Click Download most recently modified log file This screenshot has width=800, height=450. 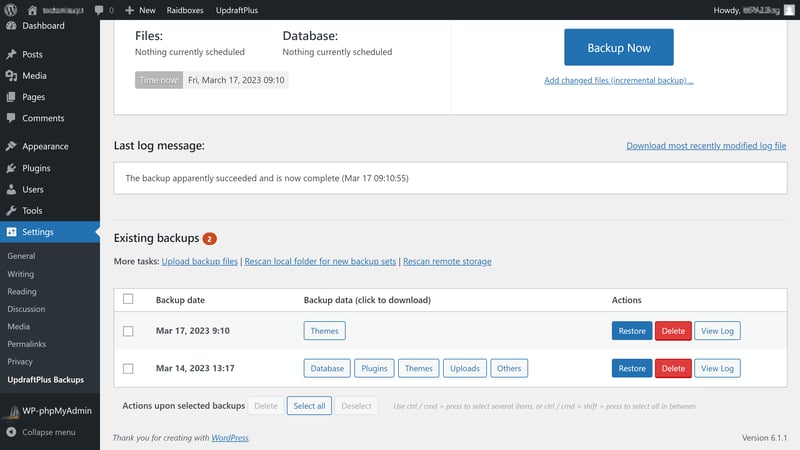click(x=706, y=146)
